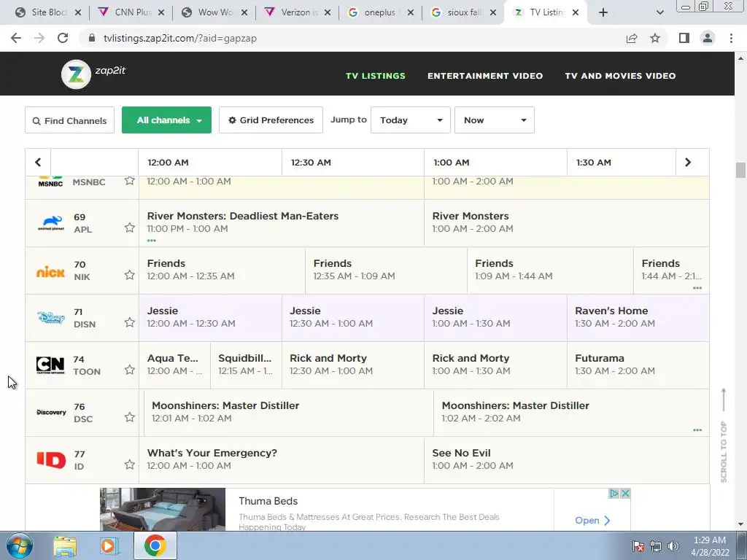This screenshot has width=747, height=560.
Task: Open the ID channel logo
Action: 51,460
